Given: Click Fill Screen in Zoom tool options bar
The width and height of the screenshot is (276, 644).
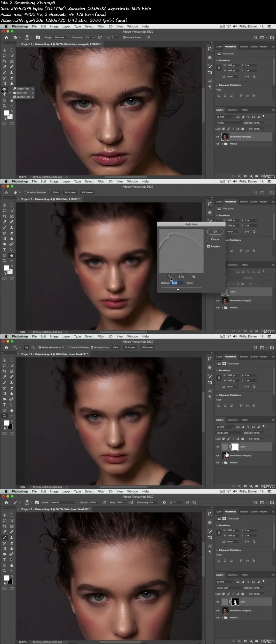Looking at the screenshot, I should [x=147, y=347].
